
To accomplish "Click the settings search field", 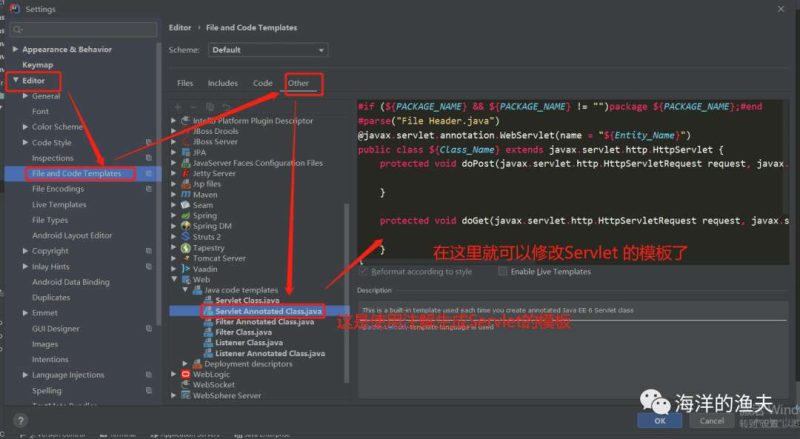I will click(82, 30).
